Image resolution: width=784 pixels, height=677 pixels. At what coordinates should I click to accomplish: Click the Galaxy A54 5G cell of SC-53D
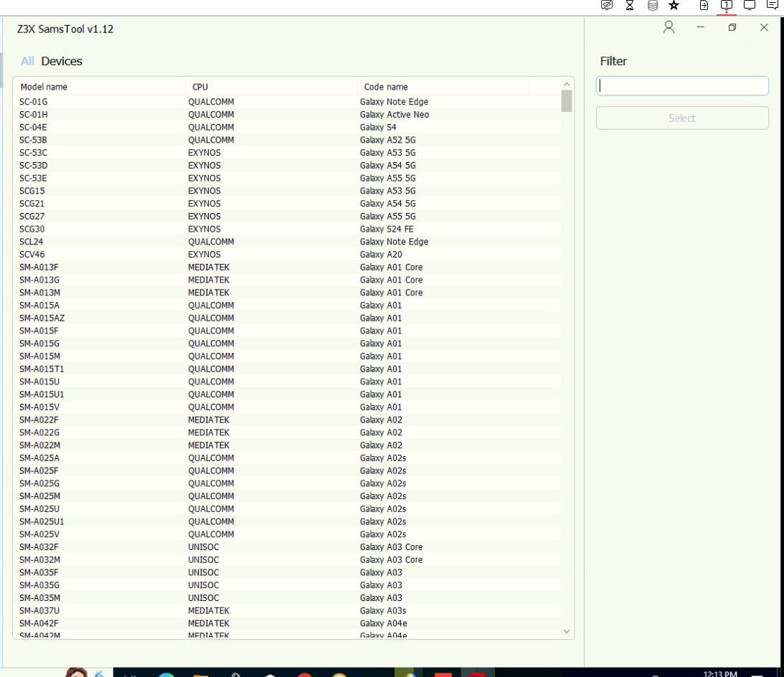[387, 166]
